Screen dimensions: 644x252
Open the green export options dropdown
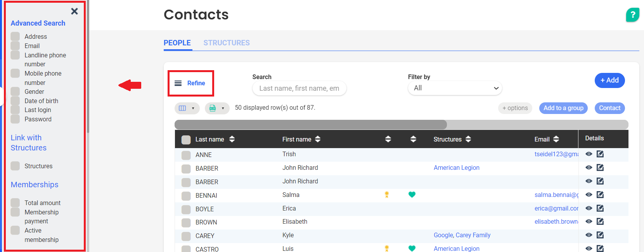217,108
